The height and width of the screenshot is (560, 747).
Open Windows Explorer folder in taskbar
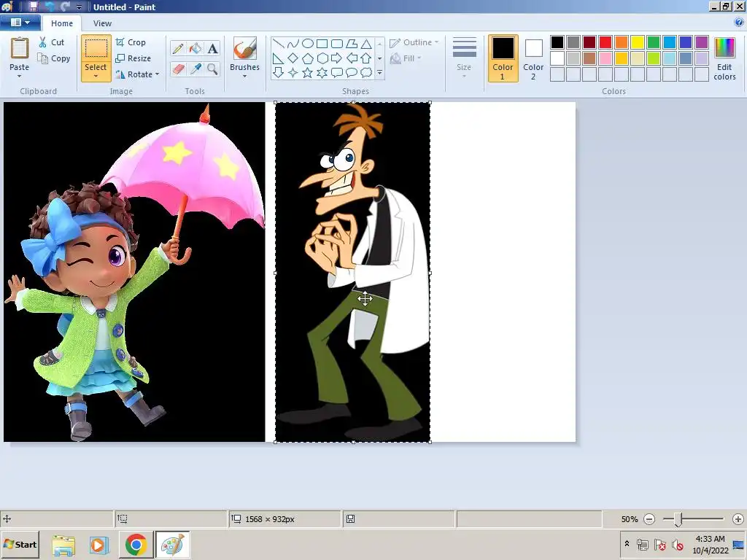[63, 545]
